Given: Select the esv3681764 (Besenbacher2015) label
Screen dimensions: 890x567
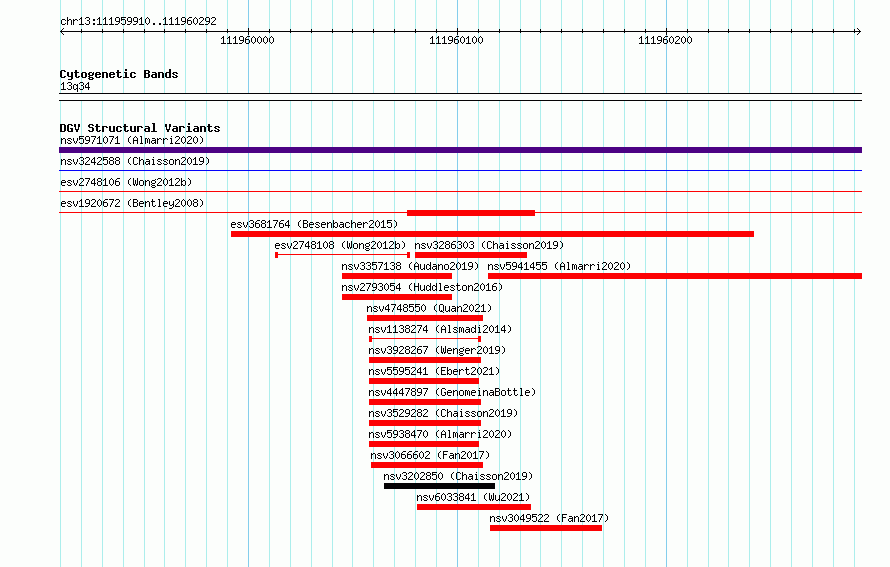Looking at the screenshot, I should pos(314,224).
